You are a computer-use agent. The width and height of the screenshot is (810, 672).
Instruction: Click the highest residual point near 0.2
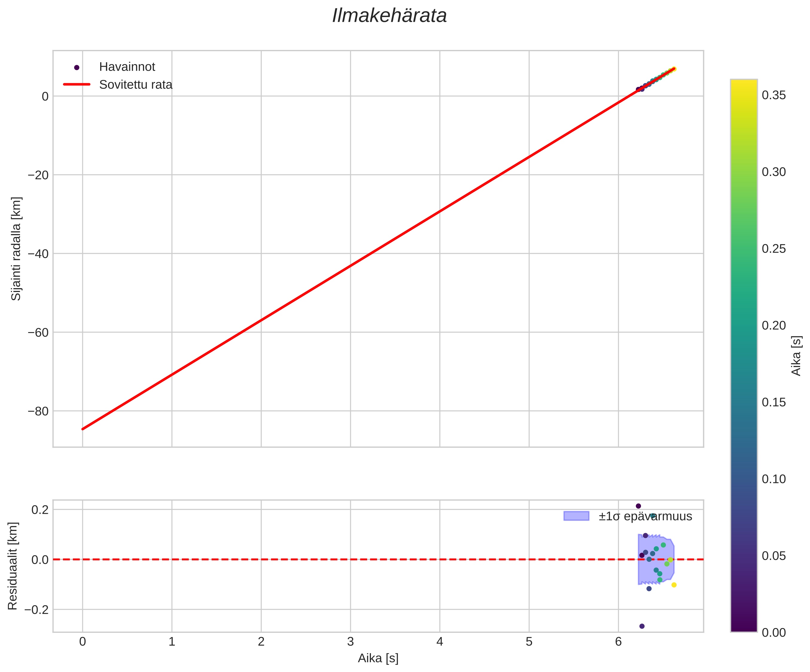point(638,506)
